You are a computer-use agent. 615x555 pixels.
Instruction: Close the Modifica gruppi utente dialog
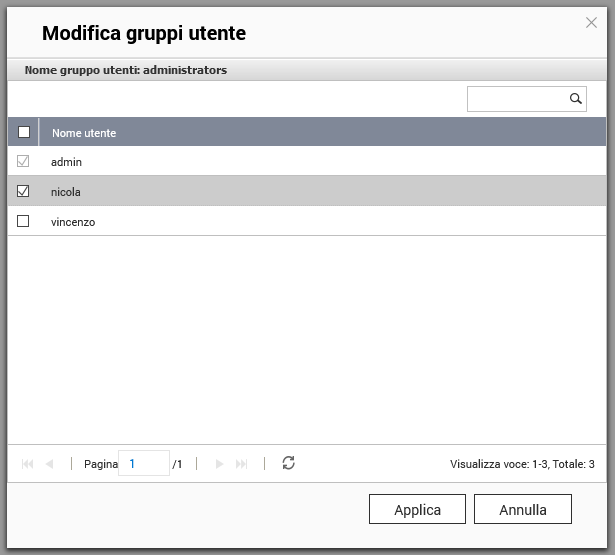tap(591, 22)
